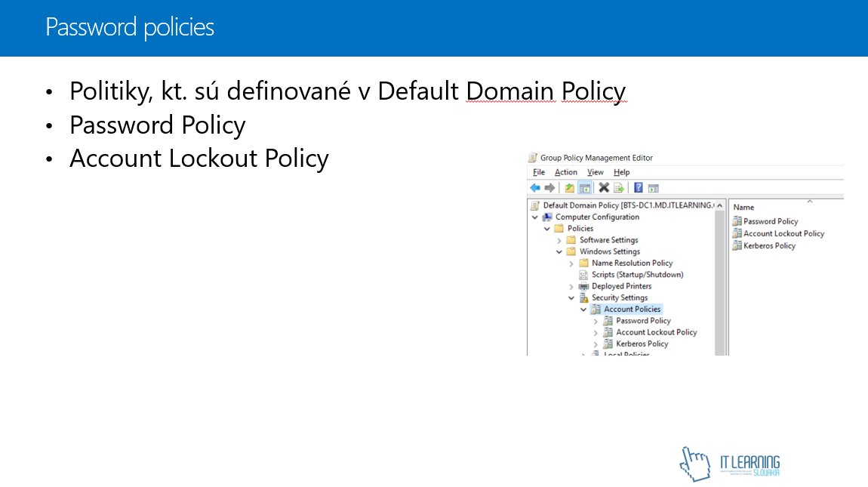Toggle the Show/Hide Console Tree icon
The height and width of the screenshot is (487, 868).
pos(584,188)
